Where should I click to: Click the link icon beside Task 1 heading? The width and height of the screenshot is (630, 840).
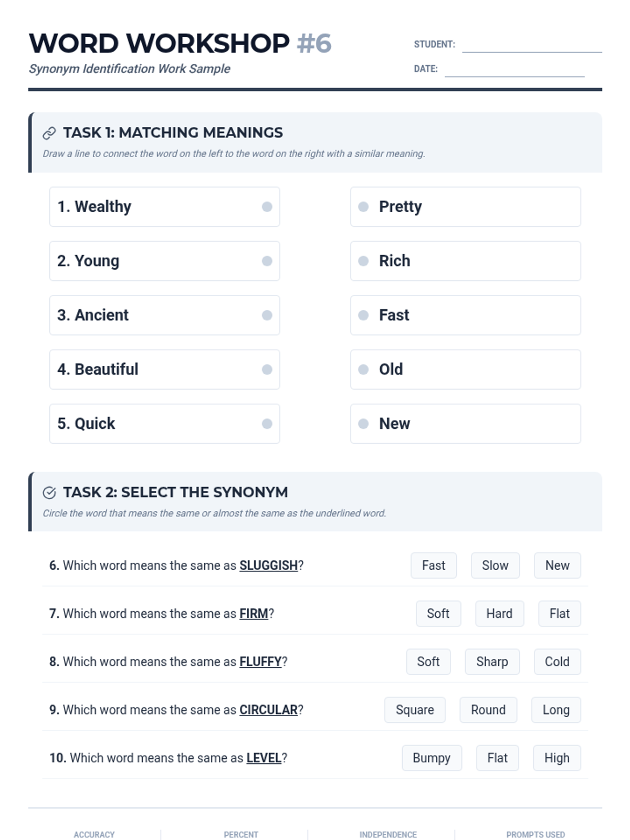49,133
